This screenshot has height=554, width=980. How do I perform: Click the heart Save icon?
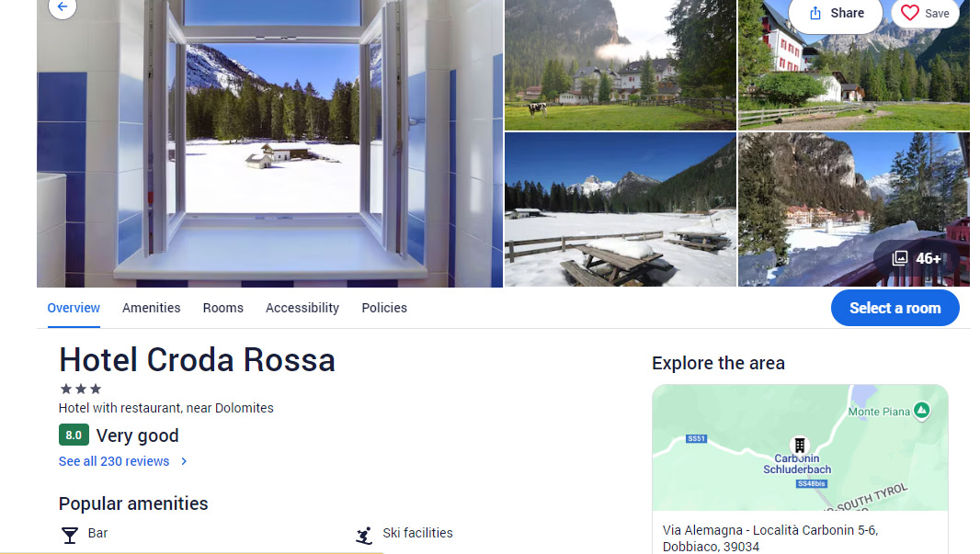910,13
